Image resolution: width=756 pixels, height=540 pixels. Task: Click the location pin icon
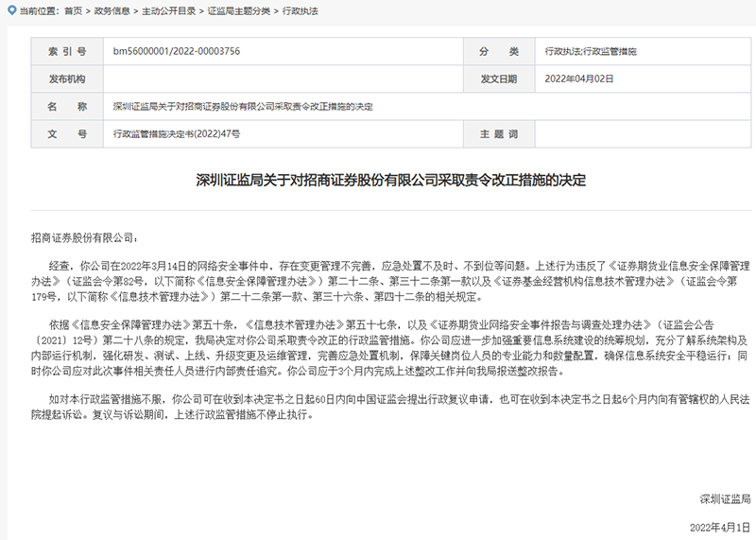pos(12,9)
